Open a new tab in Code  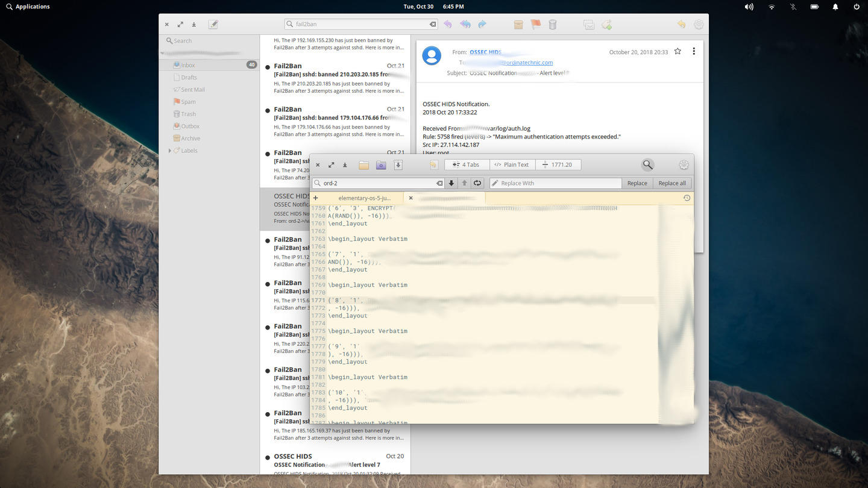tap(315, 198)
